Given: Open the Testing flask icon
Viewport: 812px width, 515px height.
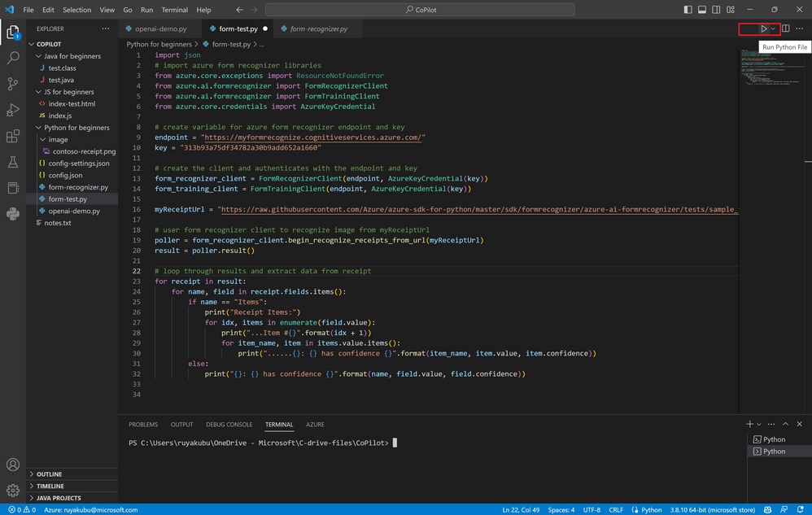Looking at the screenshot, I should (13, 162).
